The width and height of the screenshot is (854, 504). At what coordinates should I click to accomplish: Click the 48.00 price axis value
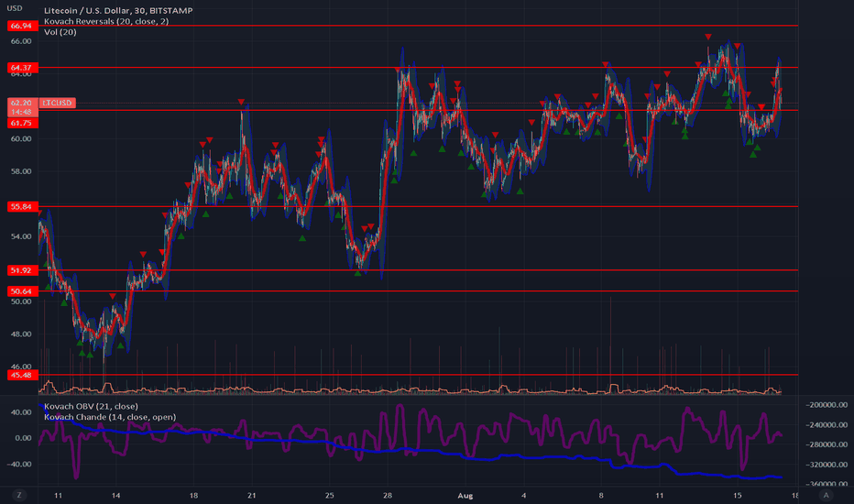(x=21, y=334)
